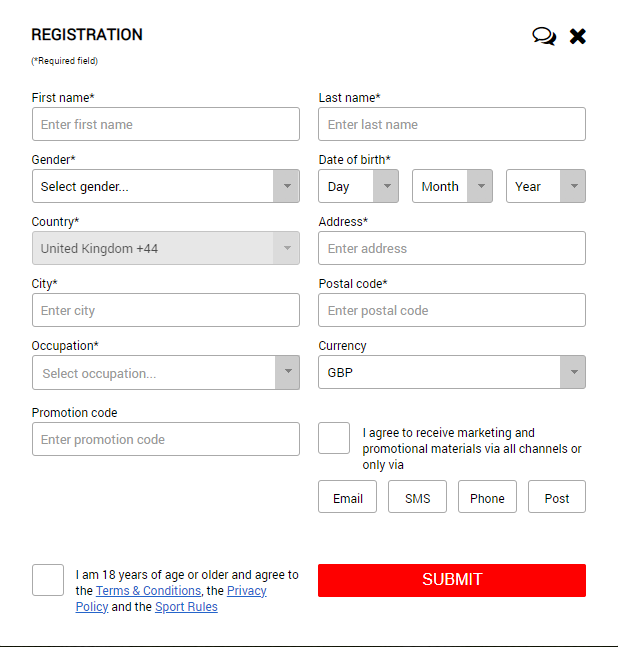The image size is (618, 647).
Task: Toggle the Post marketing channel option
Action: point(557,496)
